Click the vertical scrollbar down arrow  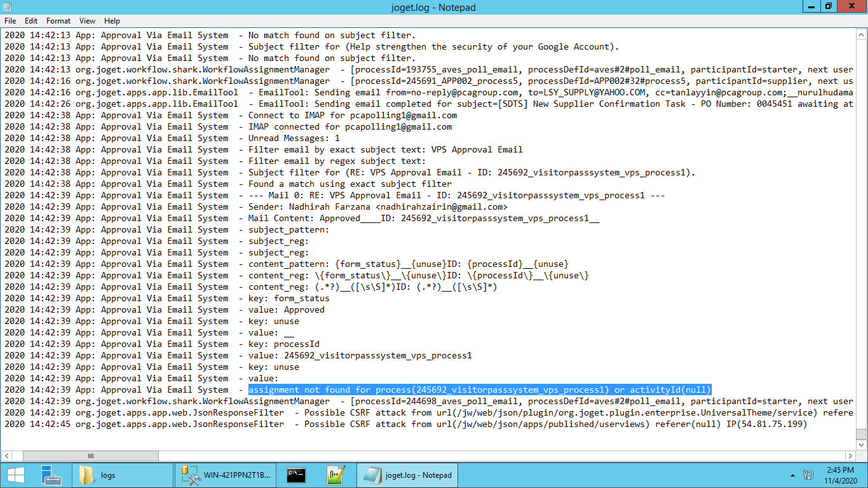click(x=862, y=444)
